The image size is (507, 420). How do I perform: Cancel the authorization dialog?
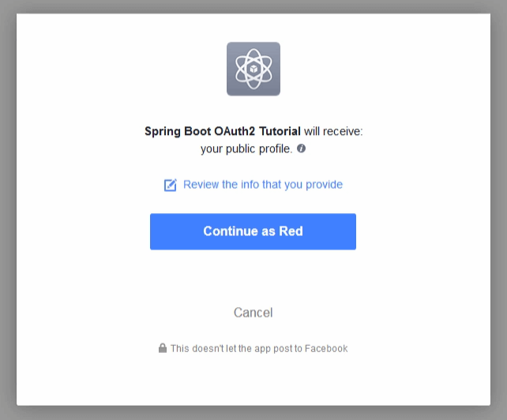point(253,313)
